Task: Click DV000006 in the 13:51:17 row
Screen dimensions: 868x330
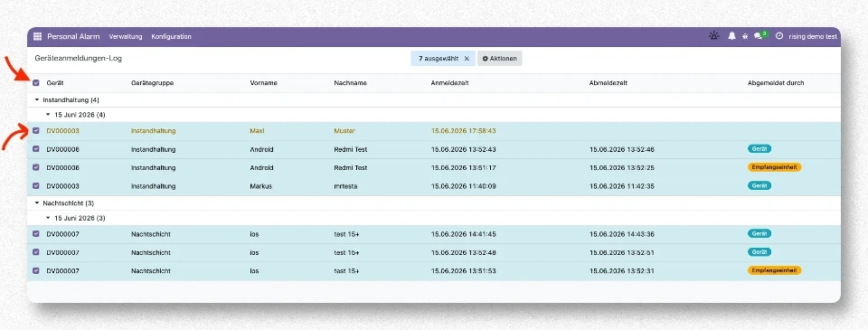Action: pyautogui.click(x=62, y=168)
